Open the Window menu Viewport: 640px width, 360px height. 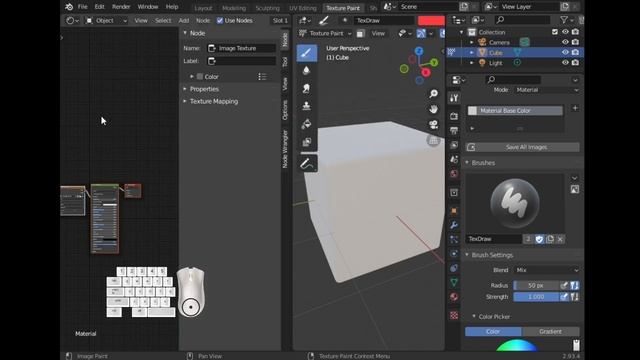coord(148,7)
